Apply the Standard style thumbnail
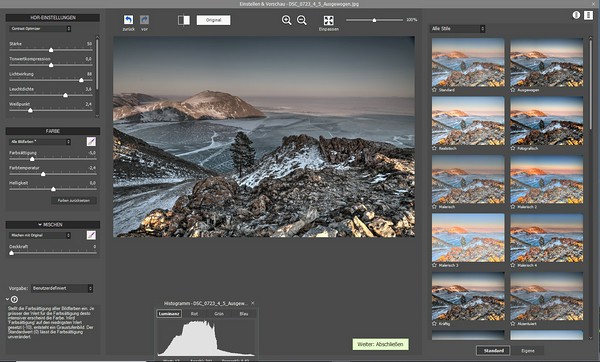The image size is (600, 362). (468, 62)
